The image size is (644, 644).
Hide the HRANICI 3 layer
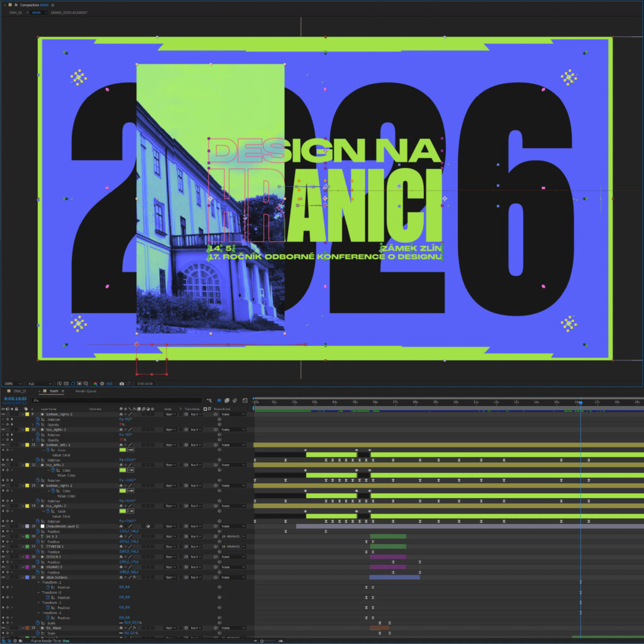tap(3, 567)
